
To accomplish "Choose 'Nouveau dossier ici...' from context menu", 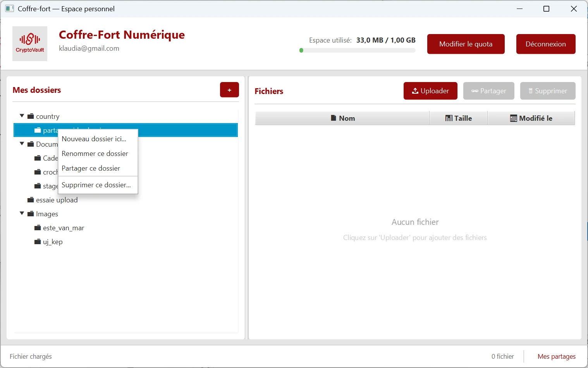I will (94, 139).
